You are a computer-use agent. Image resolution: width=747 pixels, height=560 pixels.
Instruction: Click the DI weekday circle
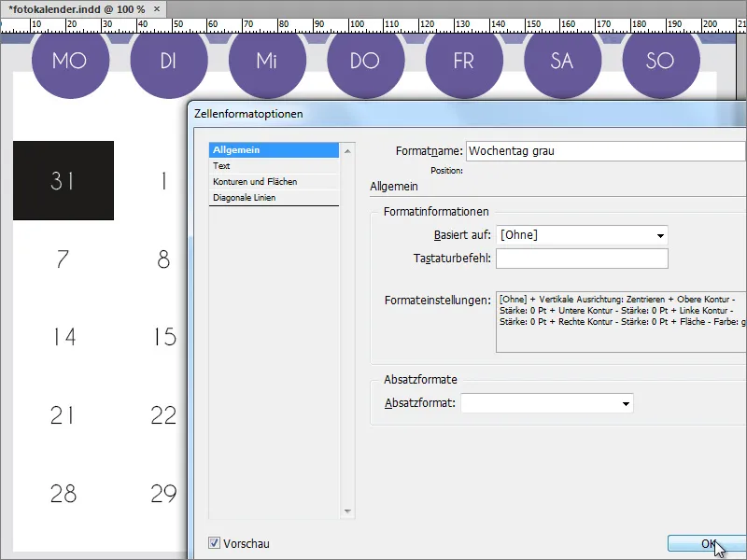169,61
